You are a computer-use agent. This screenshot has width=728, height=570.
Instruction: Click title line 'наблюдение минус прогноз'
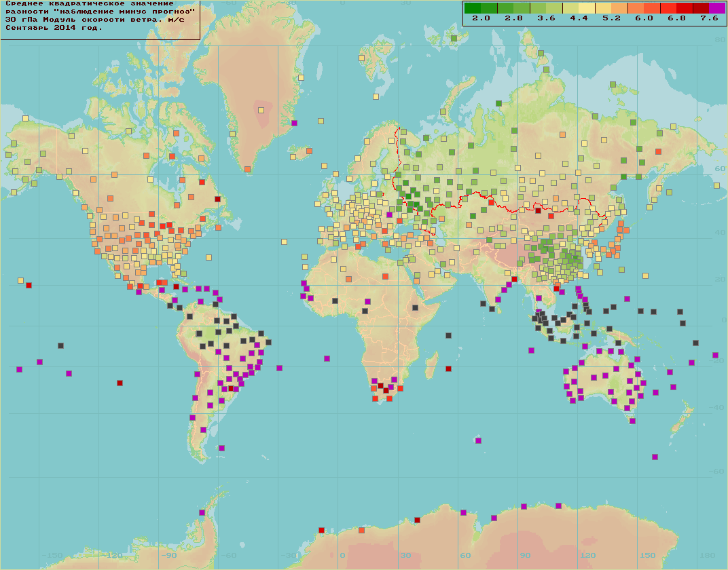124,12
